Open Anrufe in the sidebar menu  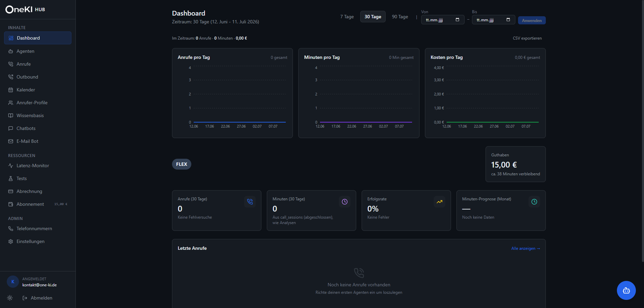click(x=38, y=64)
